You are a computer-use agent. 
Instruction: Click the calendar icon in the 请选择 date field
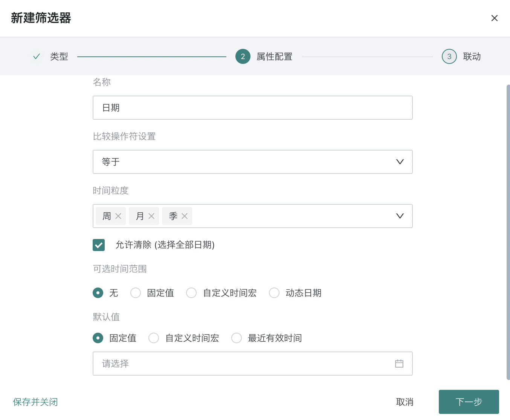[x=399, y=364]
